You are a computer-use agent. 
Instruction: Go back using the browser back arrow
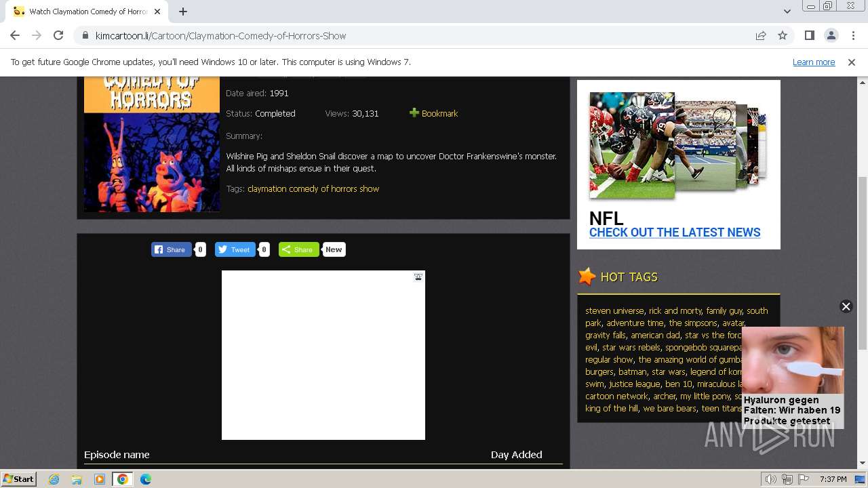click(15, 35)
